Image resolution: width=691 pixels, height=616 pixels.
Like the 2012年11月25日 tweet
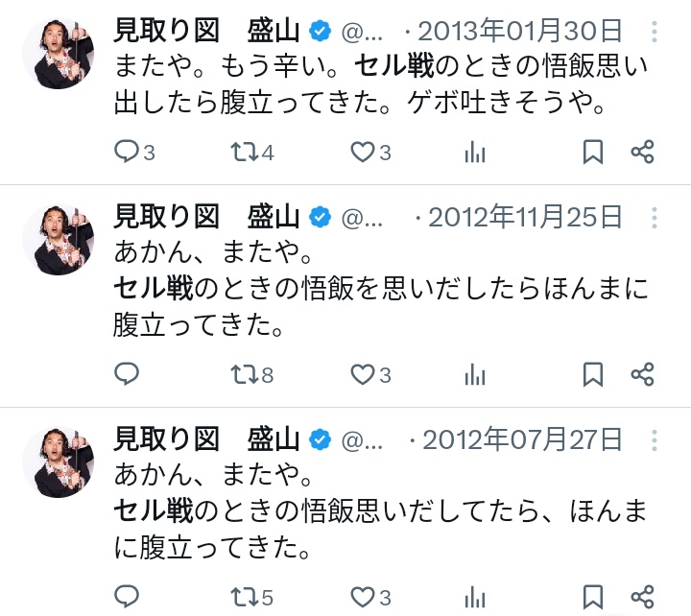pyautogui.click(x=362, y=374)
